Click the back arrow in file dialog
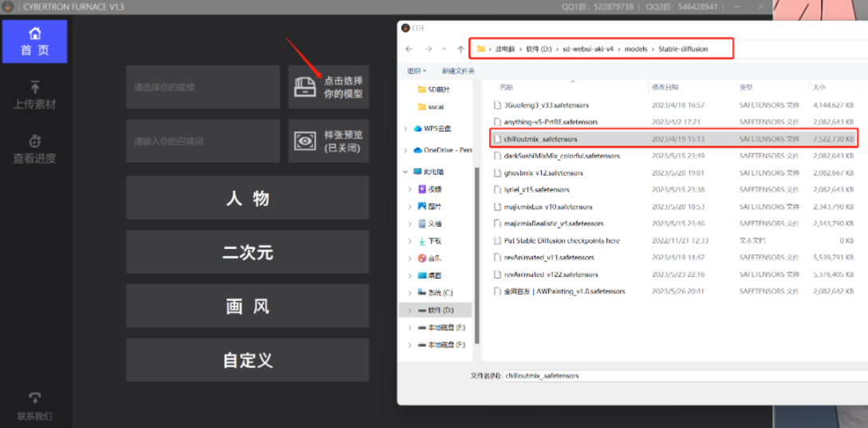The width and height of the screenshot is (868, 428). coord(409,49)
